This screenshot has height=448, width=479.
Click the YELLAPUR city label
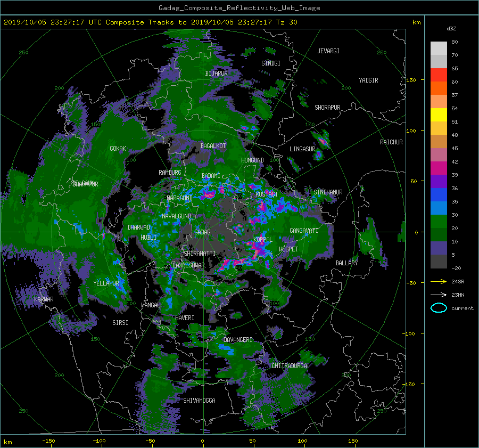106,283
